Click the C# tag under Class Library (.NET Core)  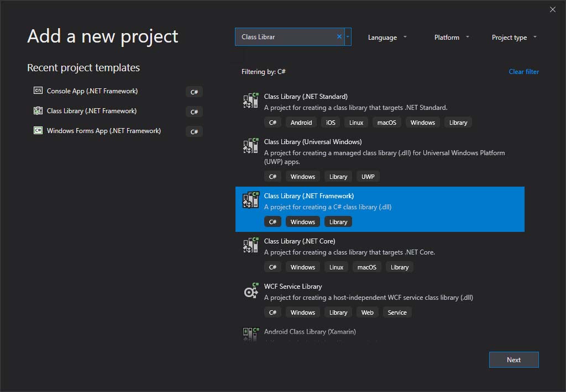point(272,267)
